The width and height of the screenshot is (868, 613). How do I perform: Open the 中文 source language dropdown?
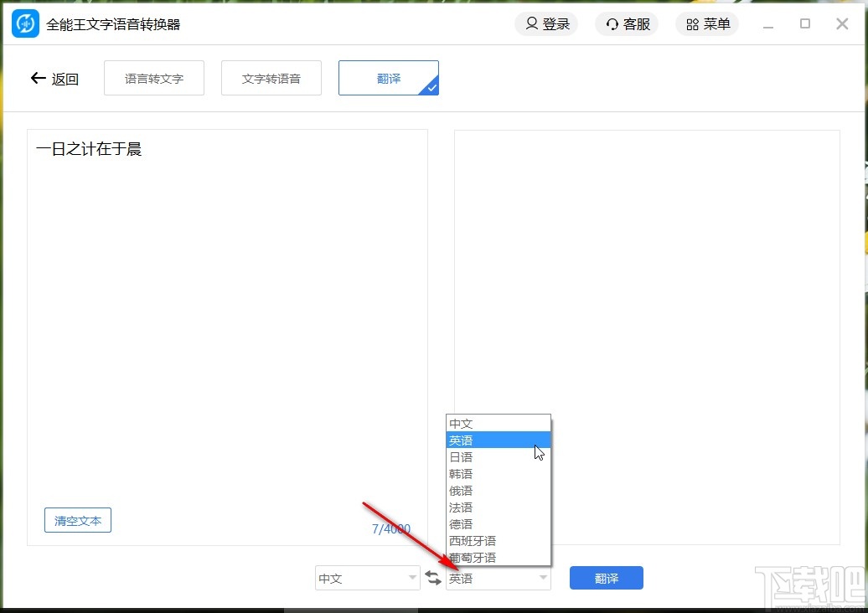[367, 578]
